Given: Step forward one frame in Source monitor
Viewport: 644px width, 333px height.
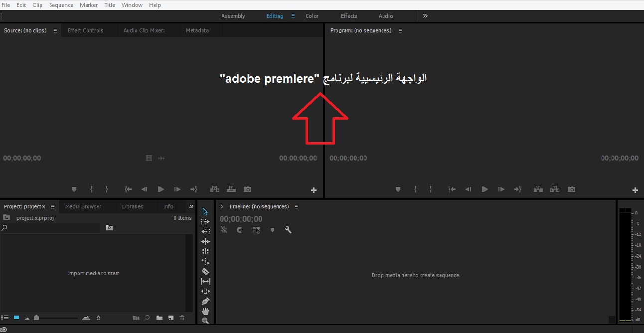Looking at the screenshot, I should [x=177, y=189].
